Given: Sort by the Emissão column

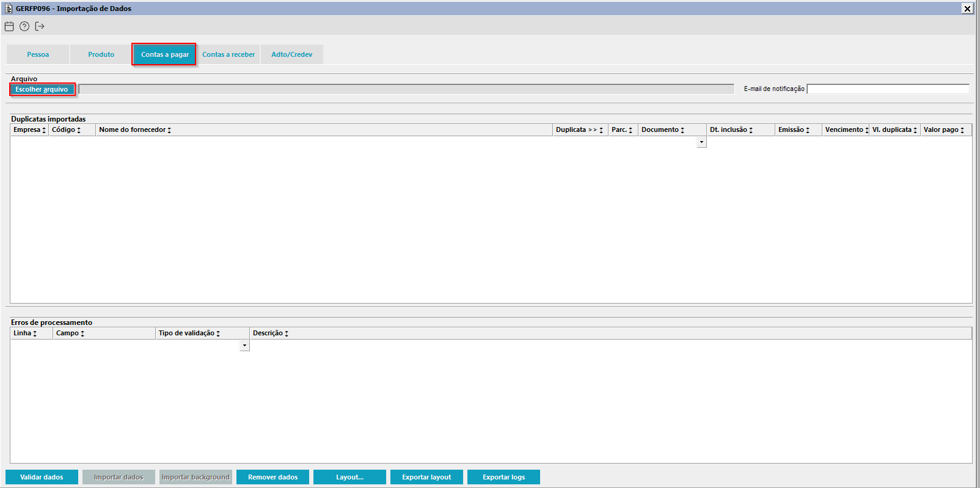Looking at the screenshot, I should click(x=799, y=130).
